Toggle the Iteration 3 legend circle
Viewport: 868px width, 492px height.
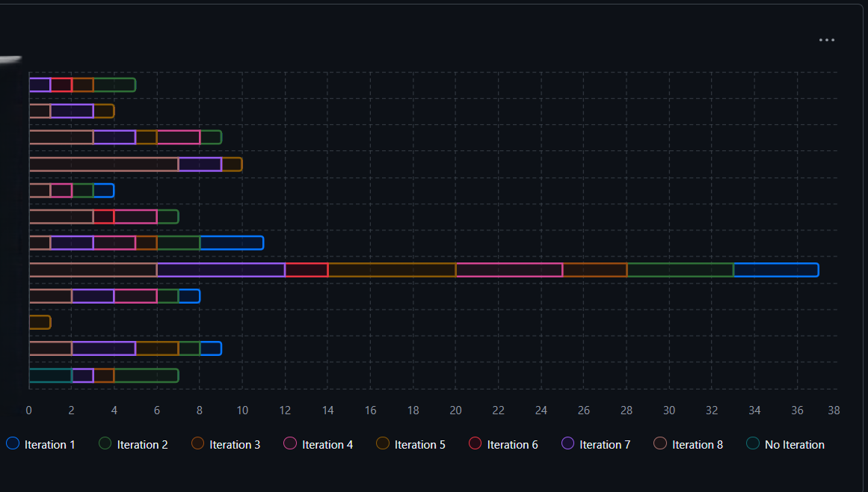(197, 443)
